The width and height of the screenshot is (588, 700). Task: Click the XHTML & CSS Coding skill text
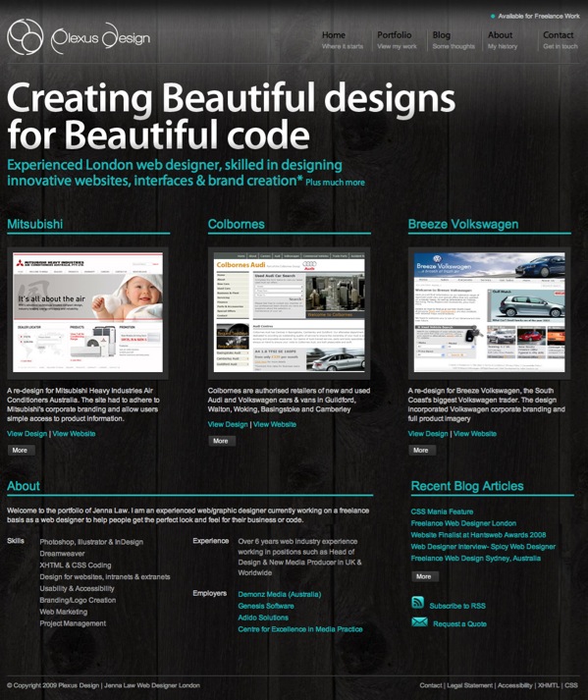75,565
